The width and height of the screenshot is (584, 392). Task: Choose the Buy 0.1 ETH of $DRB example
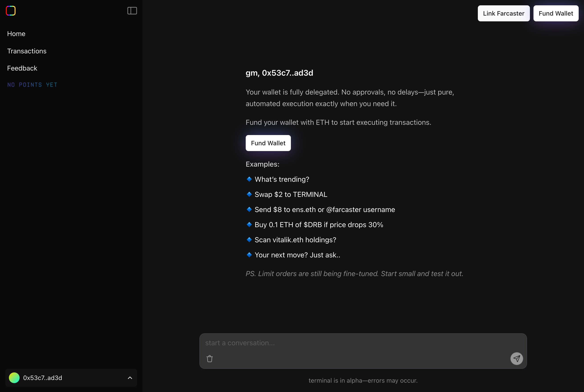(319, 225)
